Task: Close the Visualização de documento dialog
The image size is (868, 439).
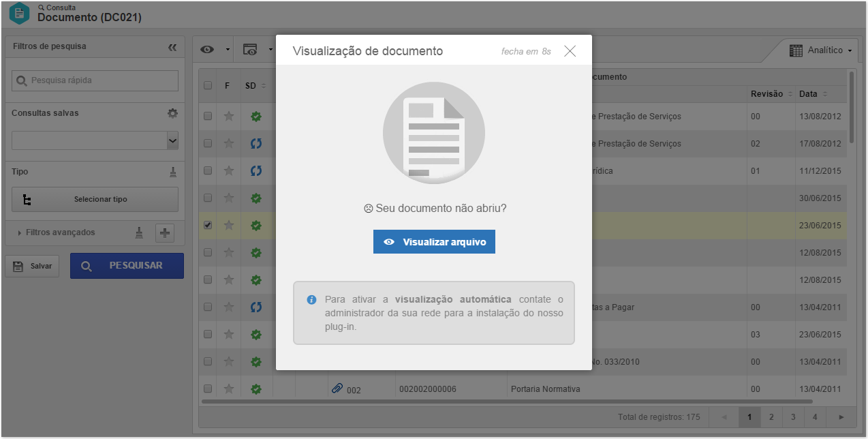Action: click(570, 51)
